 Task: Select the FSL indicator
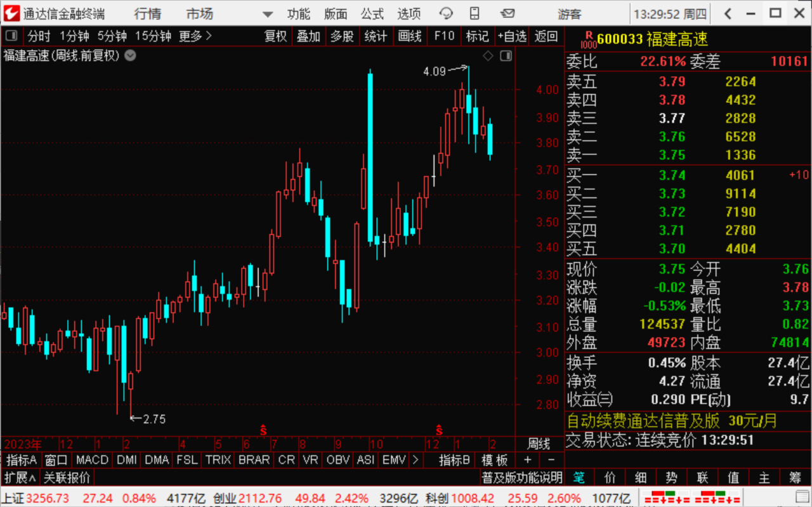tap(187, 459)
